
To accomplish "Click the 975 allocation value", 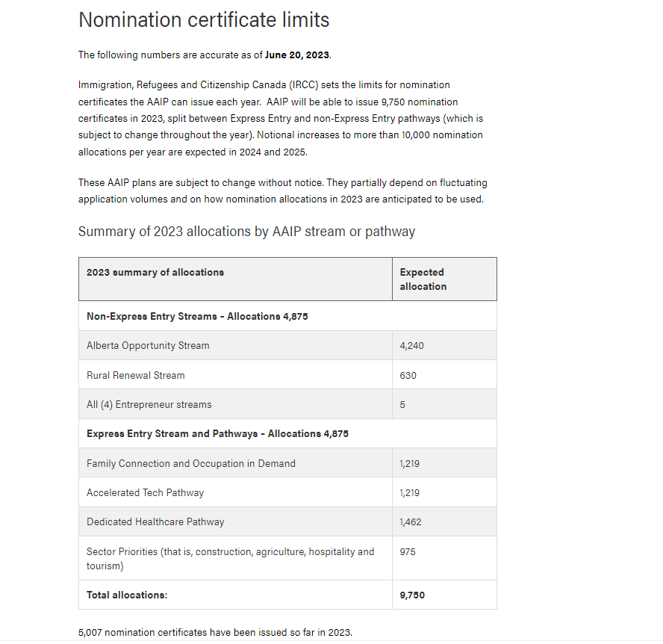I will 408,552.
